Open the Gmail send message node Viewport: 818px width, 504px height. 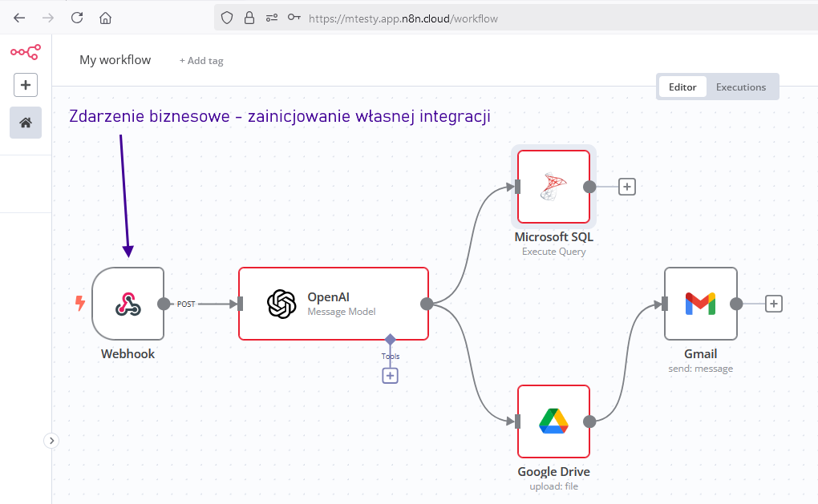pyautogui.click(x=700, y=304)
